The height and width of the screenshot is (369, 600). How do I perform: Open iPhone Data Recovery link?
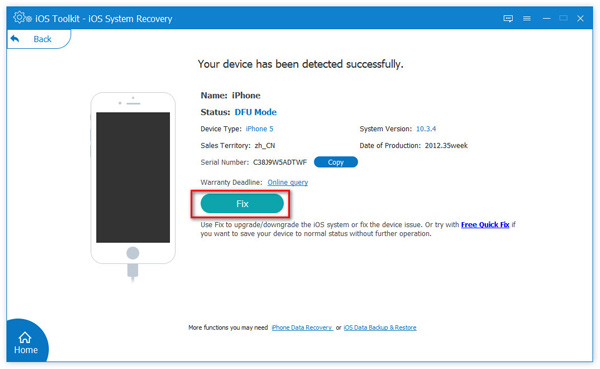[302, 328]
